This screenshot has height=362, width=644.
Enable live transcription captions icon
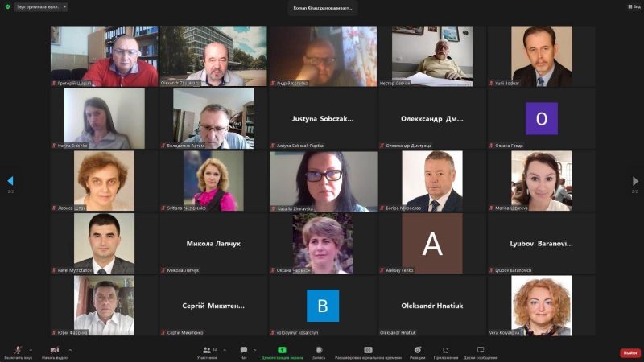368,350
